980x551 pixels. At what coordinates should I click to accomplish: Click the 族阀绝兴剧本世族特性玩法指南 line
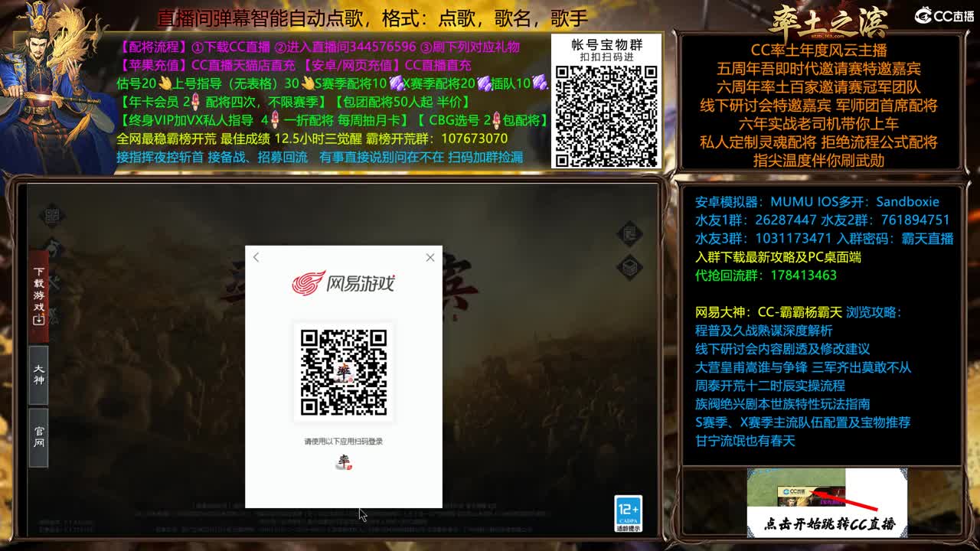(782, 404)
